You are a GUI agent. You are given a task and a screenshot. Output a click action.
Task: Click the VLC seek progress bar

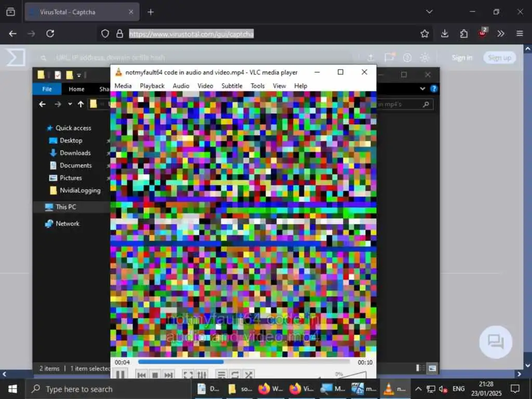(x=244, y=362)
